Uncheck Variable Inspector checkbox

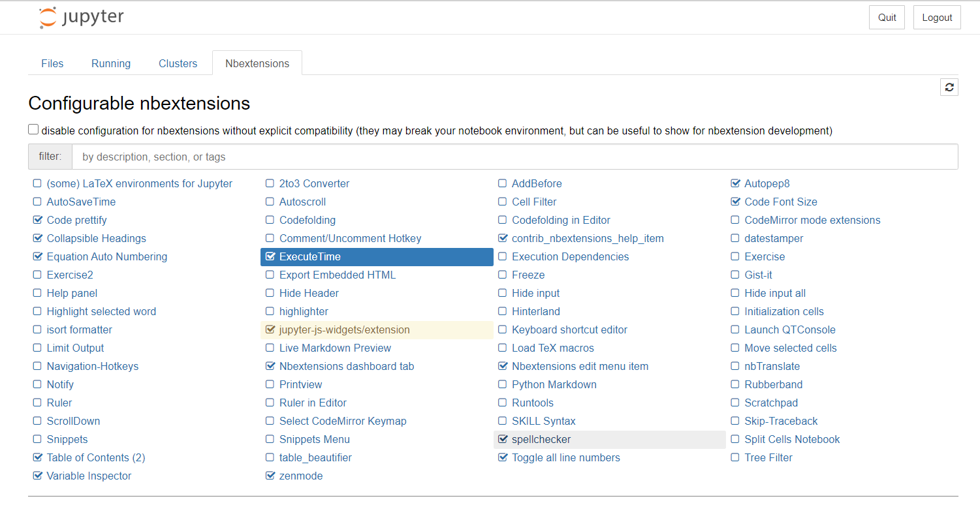(x=37, y=476)
